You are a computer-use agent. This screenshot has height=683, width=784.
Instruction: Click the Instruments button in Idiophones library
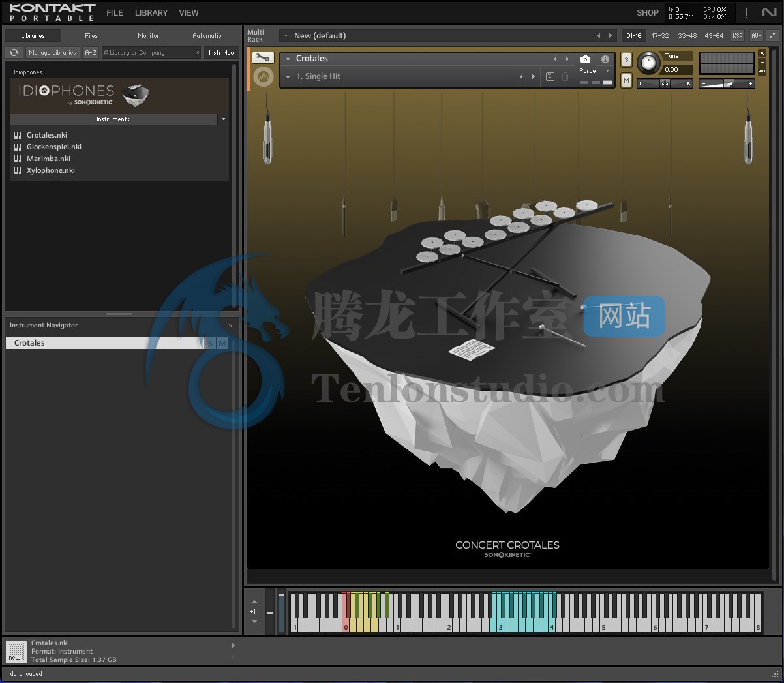pyautogui.click(x=113, y=119)
